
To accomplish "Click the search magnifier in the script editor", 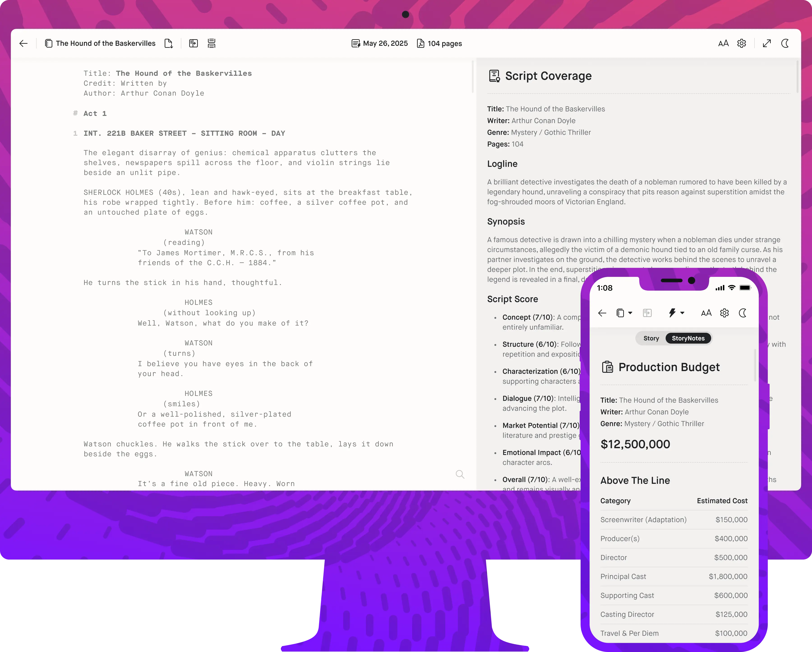I will 460,474.
